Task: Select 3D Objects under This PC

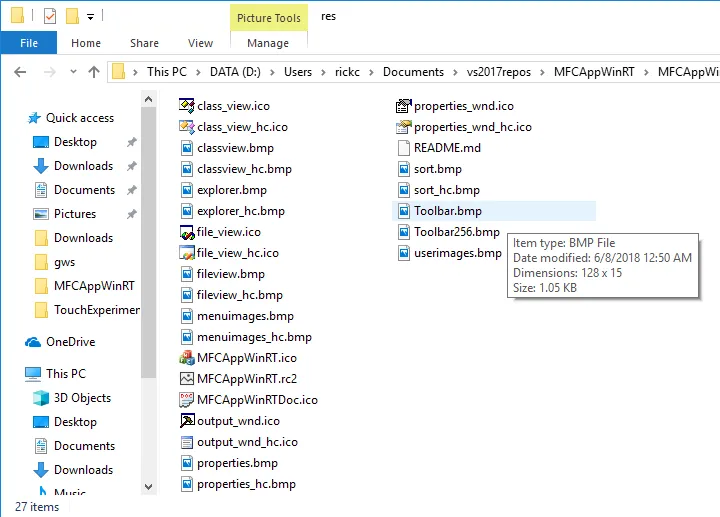Action: pos(82,398)
